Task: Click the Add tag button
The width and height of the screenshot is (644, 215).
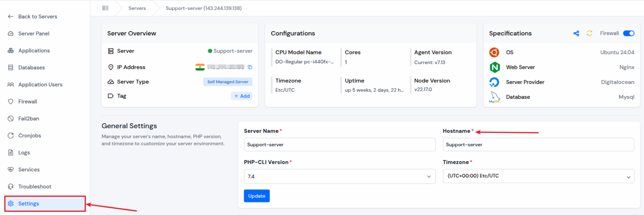Action: click(x=241, y=96)
